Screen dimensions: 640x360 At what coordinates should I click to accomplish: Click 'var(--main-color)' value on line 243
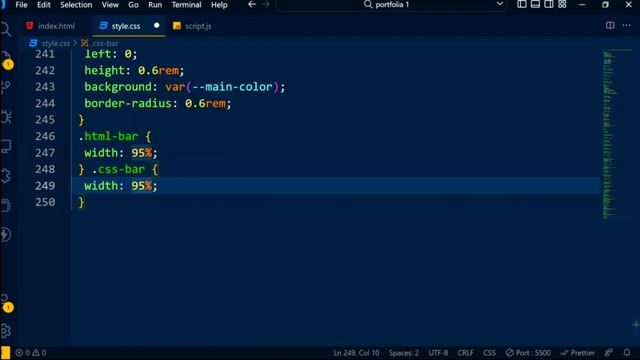pyautogui.click(x=222, y=87)
